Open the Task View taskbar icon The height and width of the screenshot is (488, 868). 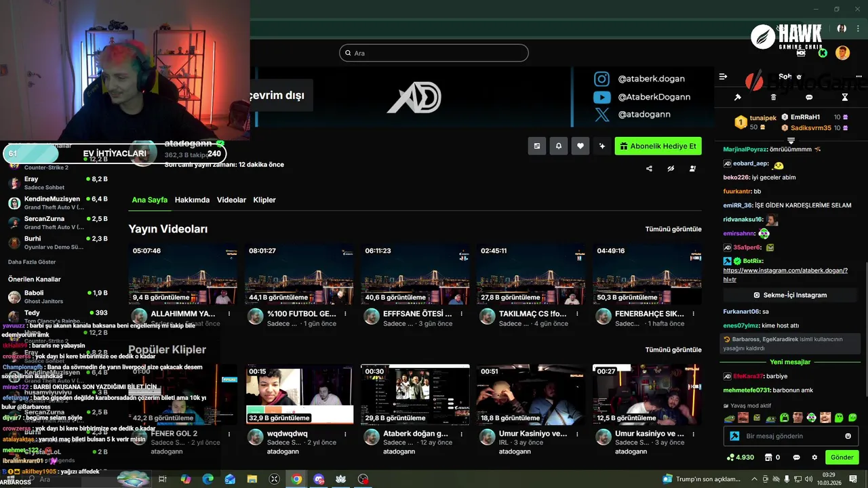tap(163, 479)
